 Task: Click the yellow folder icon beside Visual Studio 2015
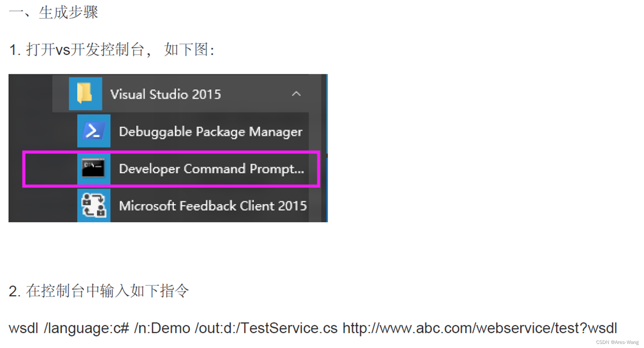(x=85, y=94)
